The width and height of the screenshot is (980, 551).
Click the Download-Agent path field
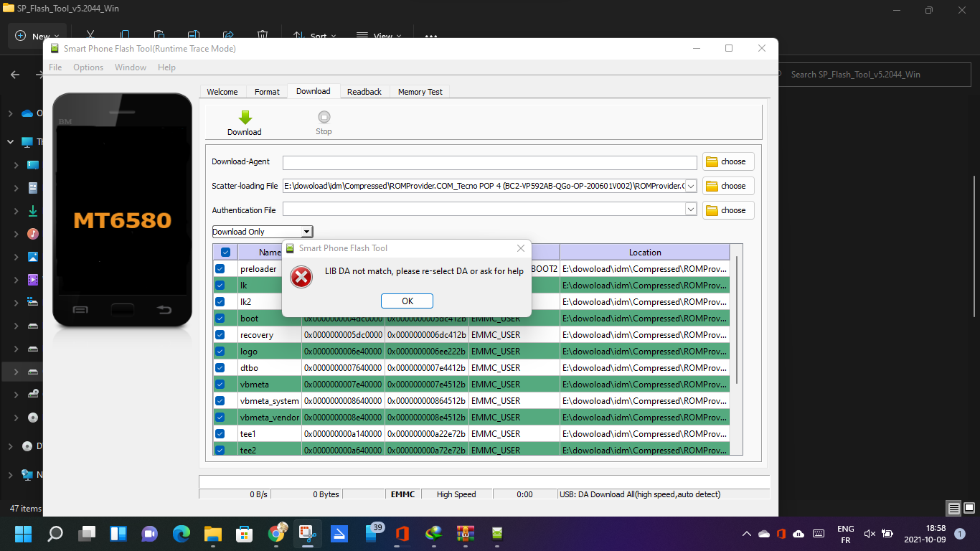coord(490,162)
